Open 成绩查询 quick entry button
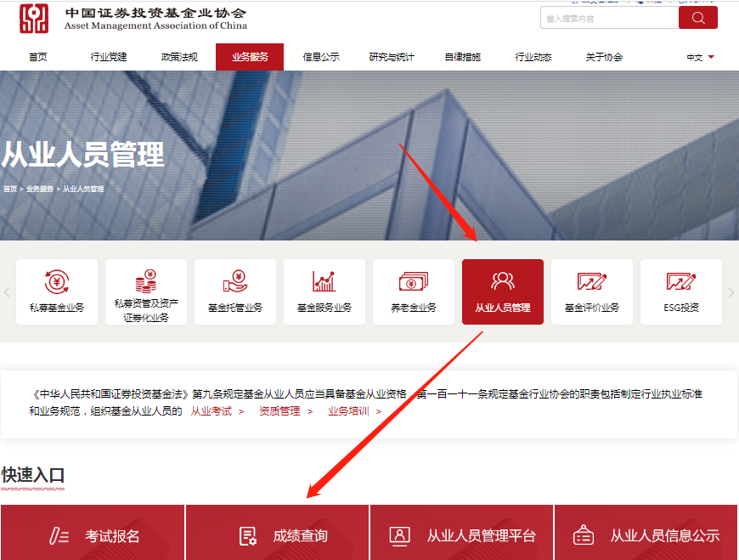 (x=277, y=533)
